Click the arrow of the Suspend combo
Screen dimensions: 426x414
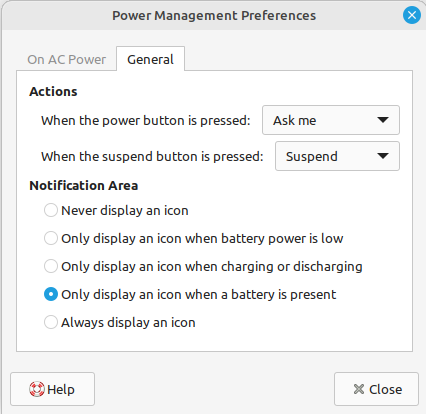pyautogui.click(x=383, y=156)
